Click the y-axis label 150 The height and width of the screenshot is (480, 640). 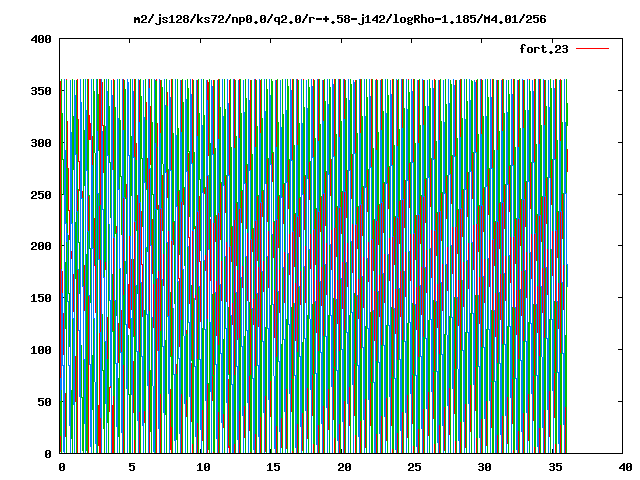[41, 298]
